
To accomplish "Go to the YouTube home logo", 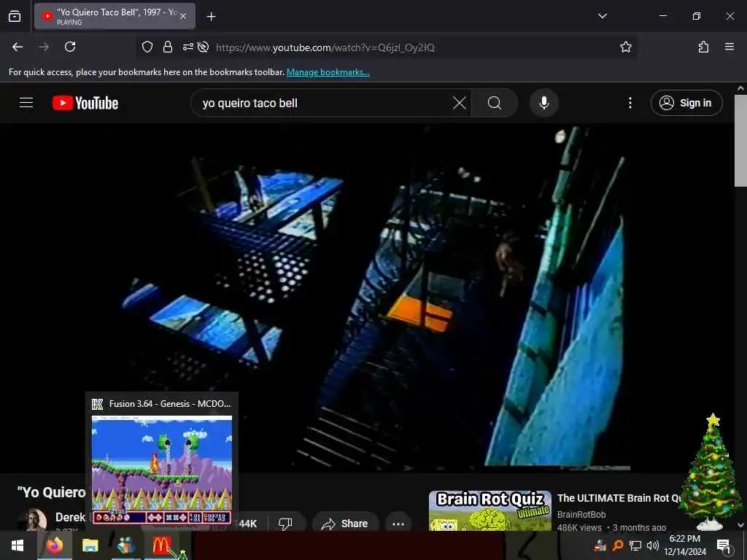I will pyautogui.click(x=85, y=103).
